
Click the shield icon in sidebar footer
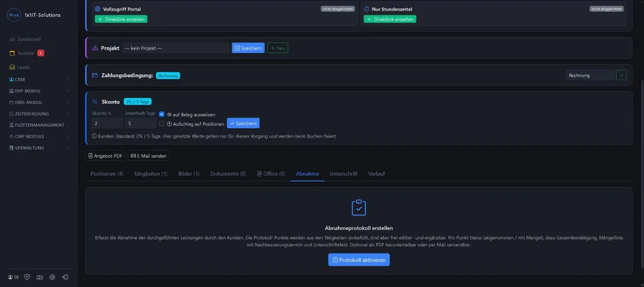click(27, 277)
